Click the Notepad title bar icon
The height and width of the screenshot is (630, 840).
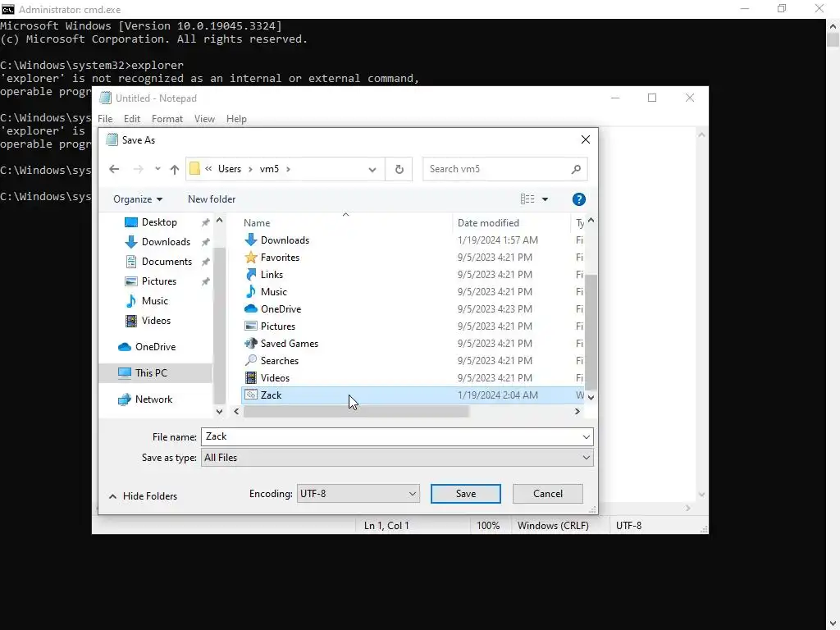click(x=106, y=98)
